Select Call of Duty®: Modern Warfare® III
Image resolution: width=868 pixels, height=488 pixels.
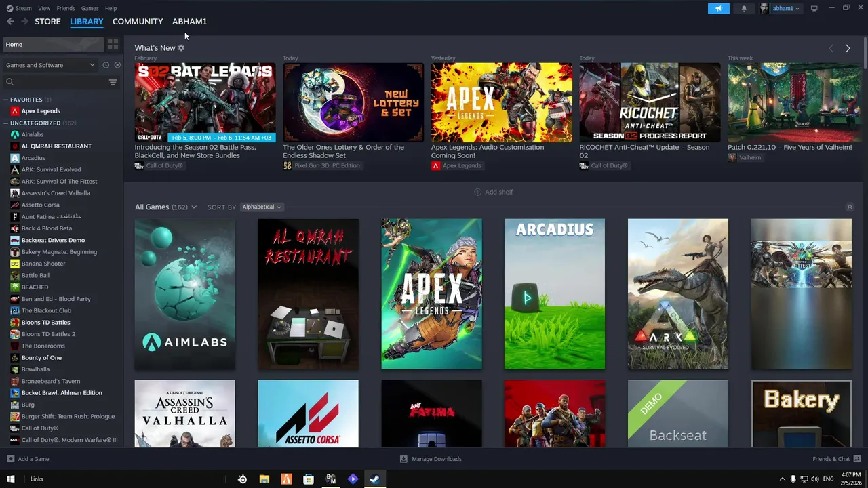[69, 440]
